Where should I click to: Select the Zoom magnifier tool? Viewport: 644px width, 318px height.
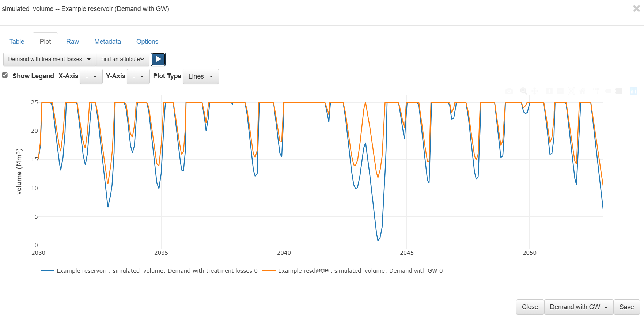pyautogui.click(x=523, y=91)
